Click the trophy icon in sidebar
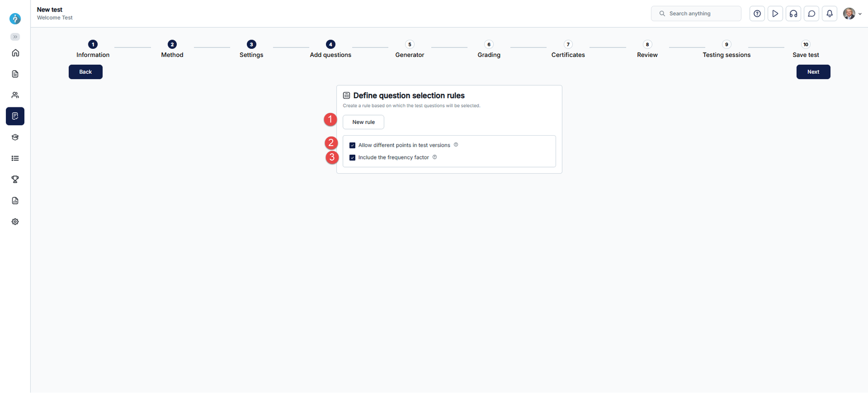The height and width of the screenshot is (393, 868). (15, 179)
